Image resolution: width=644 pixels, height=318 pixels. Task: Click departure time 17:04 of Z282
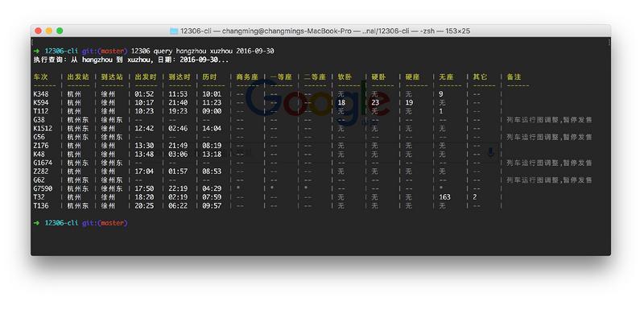144,171
